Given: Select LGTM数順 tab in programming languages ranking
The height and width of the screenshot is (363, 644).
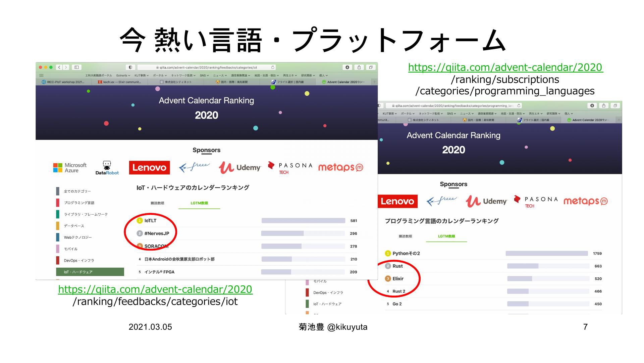Looking at the screenshot, I should (x=446, y=236).
